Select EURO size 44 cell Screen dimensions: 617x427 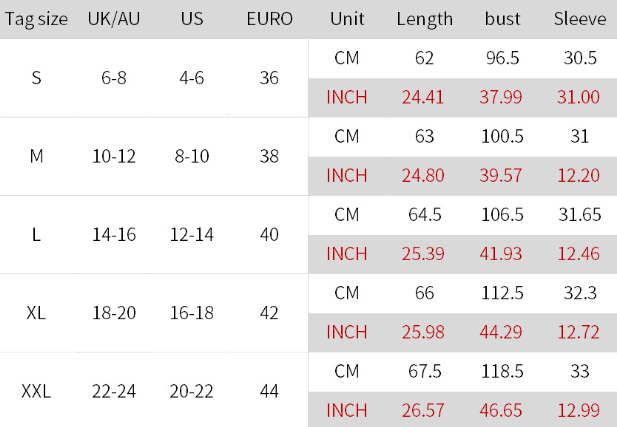(x=269, y=391)
